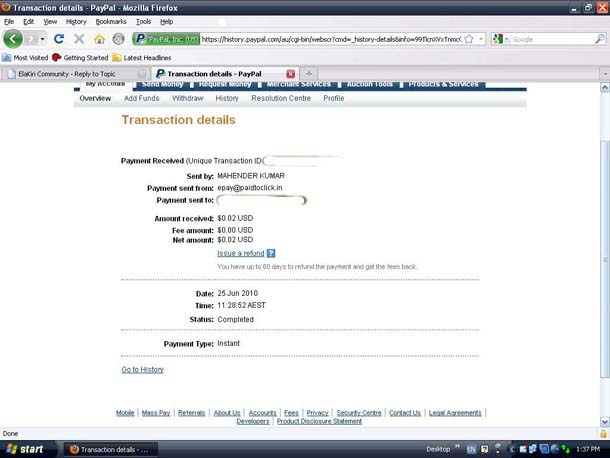This screenshot has height=458, width=610.
Task: Follow the Go to History link
Action: tap(142, 370)
